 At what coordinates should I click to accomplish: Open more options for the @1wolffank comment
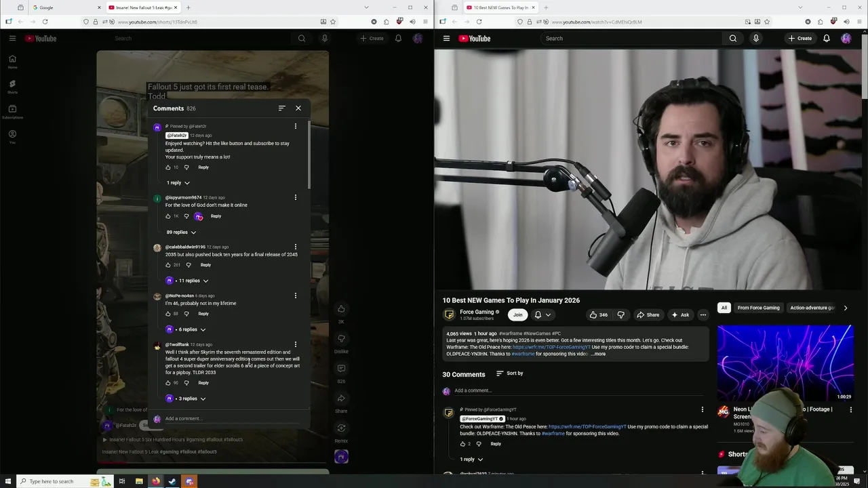coord(295,344)
